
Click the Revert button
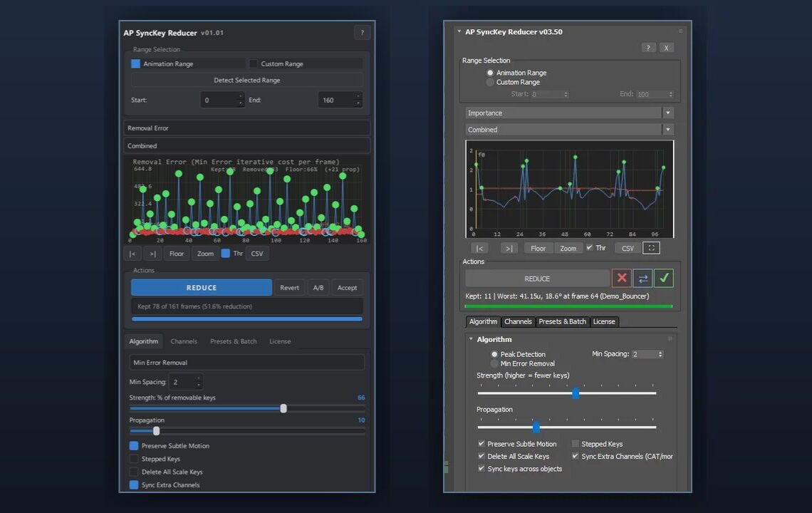(289, 288)
